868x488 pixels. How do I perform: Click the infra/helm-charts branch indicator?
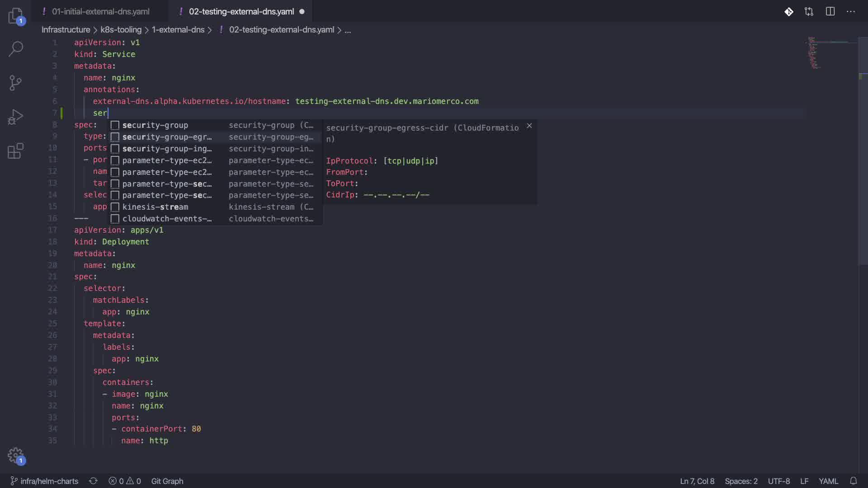point(44,481)
